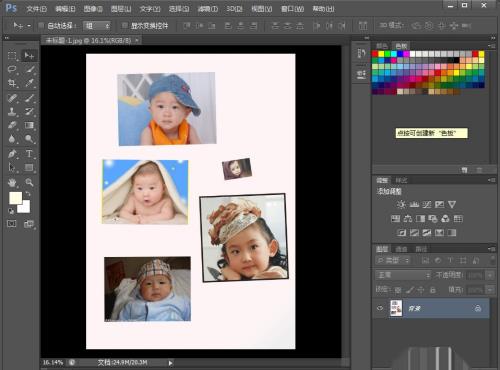Toggle lock image pixels brush icon

(410, 290)
